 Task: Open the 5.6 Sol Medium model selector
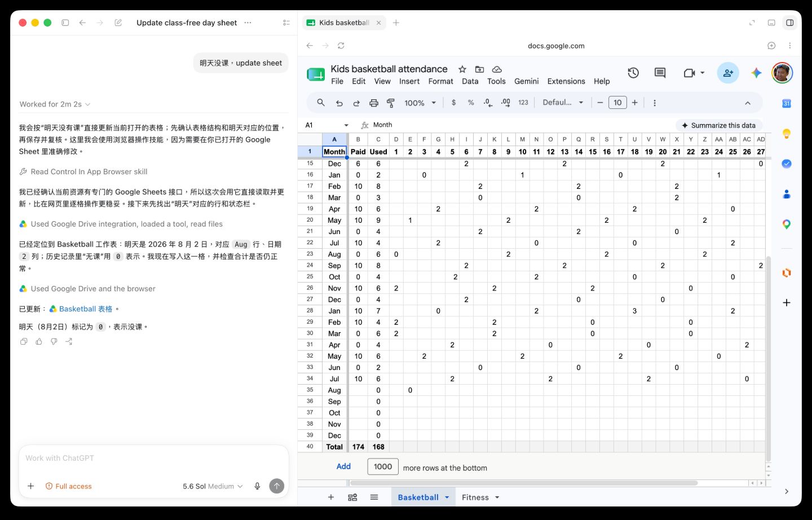coord(213,486)
